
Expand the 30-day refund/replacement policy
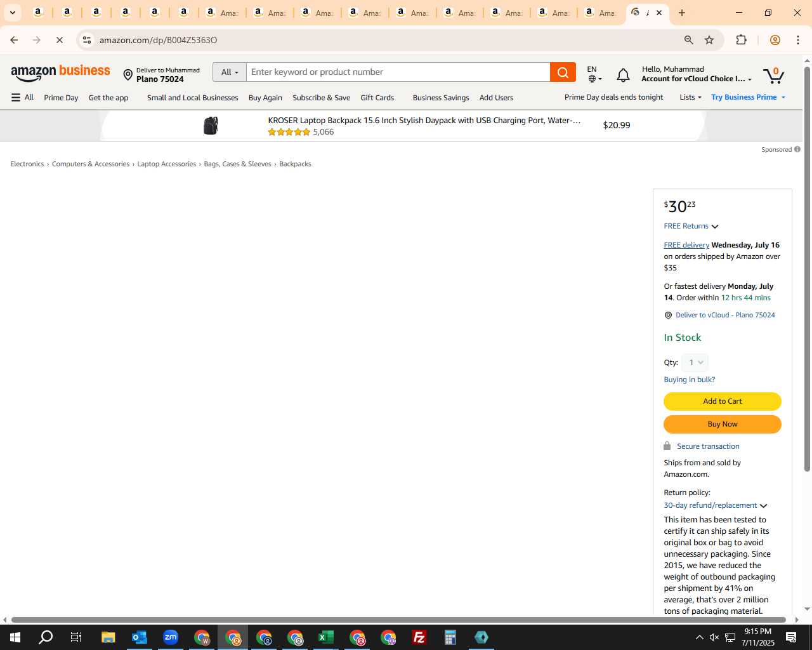716,505
